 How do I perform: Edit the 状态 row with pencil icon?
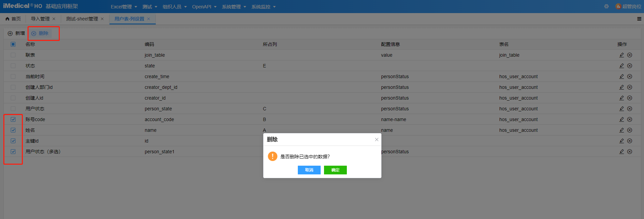[x=622, y=66]
